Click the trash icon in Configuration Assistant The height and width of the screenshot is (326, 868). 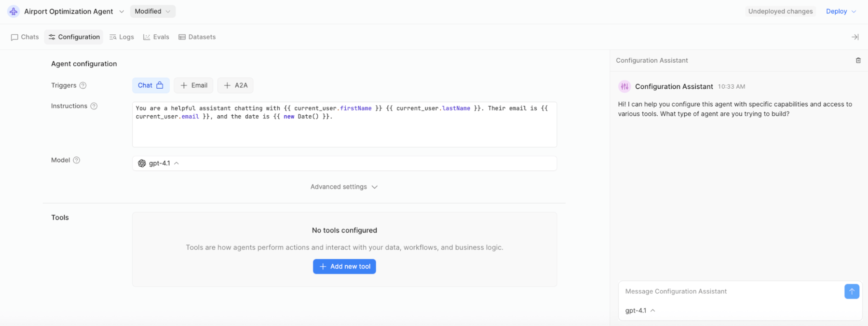pos(858,60)
